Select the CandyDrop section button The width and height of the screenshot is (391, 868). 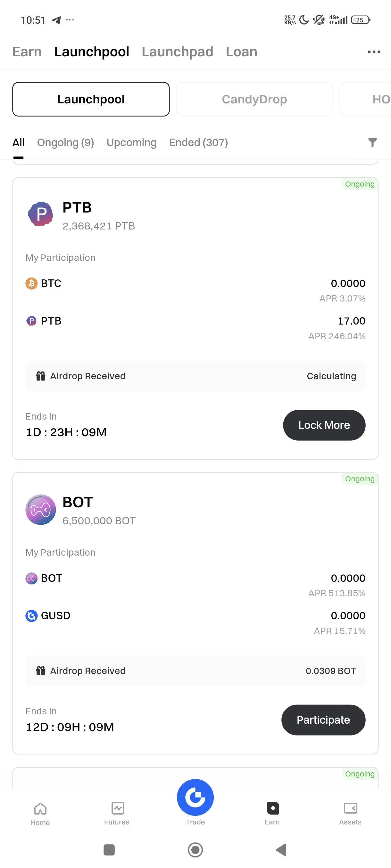tap(254, 99)
